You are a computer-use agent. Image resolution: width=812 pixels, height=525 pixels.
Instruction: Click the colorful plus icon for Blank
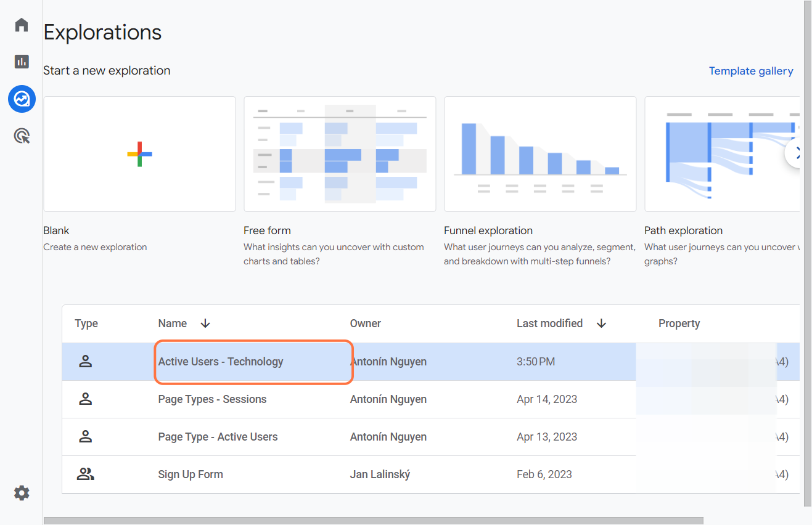coord(139,154)
